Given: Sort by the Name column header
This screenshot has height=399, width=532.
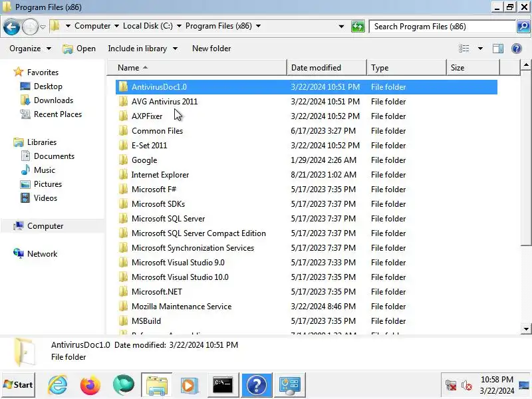Looking at the screenshot, I should [197, 68].
